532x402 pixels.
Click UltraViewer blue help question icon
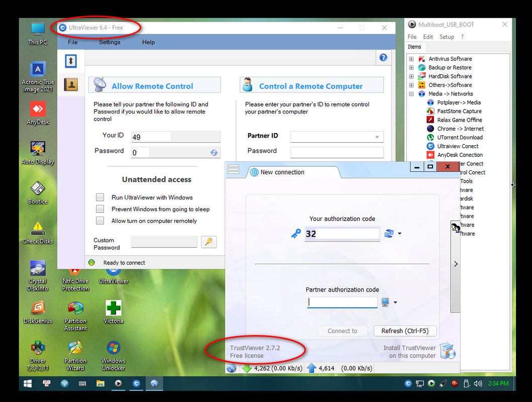[383, 58]
